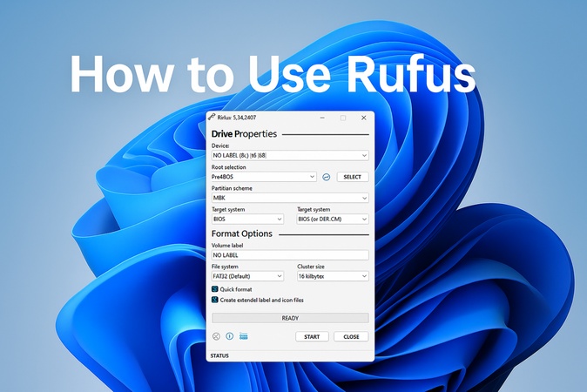
Task: Open the Device dropdown NO LABEL
Action: pos(290,155)
